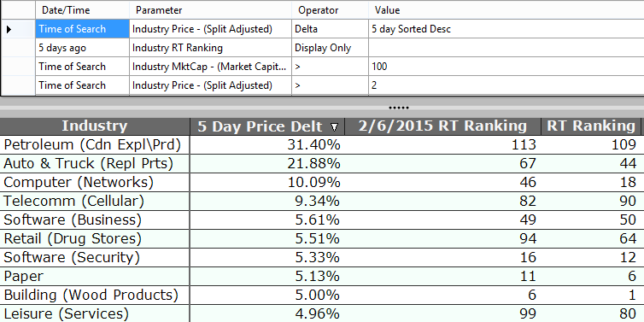644x322 pixels.
Task: Click the Value column header
Action: 506,10
